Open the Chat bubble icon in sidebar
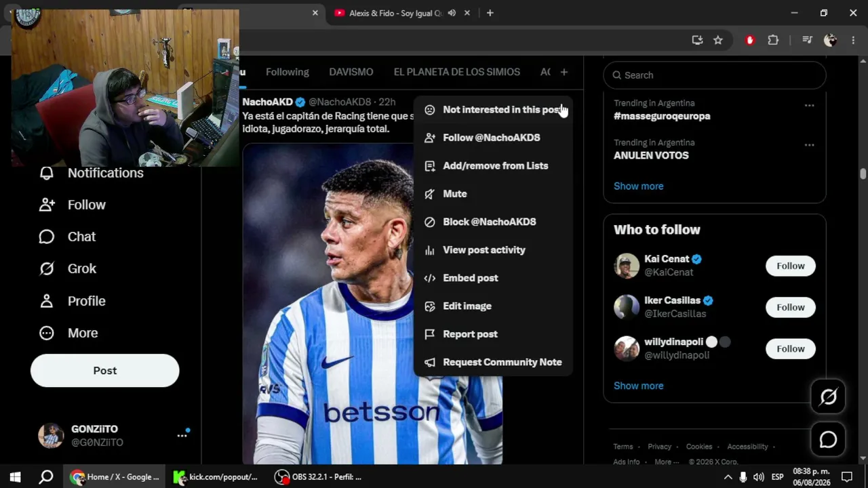This screenshot has height=488, width=868. [46, 237]
